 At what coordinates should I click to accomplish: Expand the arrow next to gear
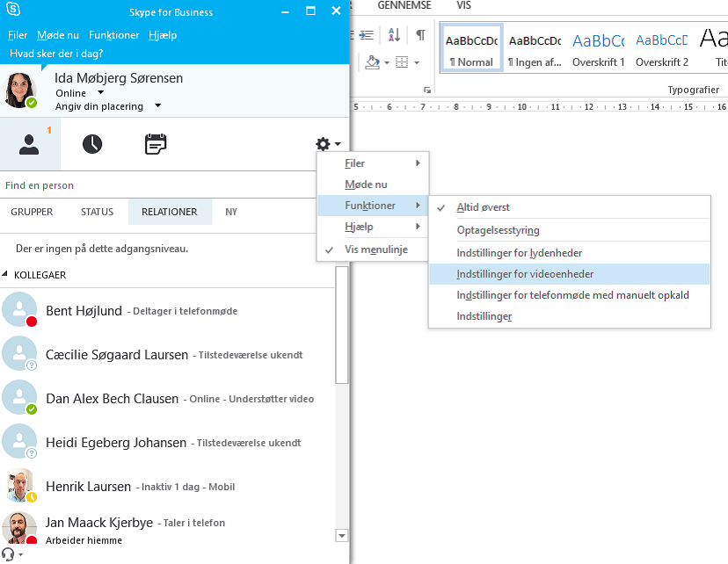pyautogui.click(x=338, y=144)
